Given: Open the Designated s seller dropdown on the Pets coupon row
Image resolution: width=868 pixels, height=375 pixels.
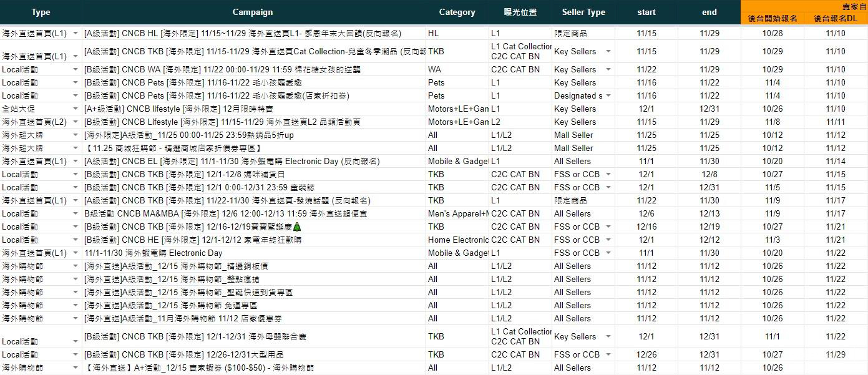Looking at the screenshot, I should pyautogui.click(x=608, y=95).
